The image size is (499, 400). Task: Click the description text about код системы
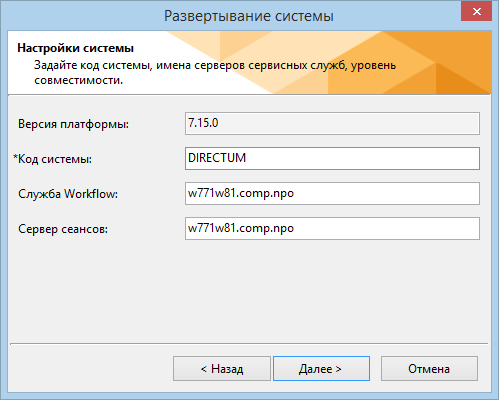click(215, 72)
